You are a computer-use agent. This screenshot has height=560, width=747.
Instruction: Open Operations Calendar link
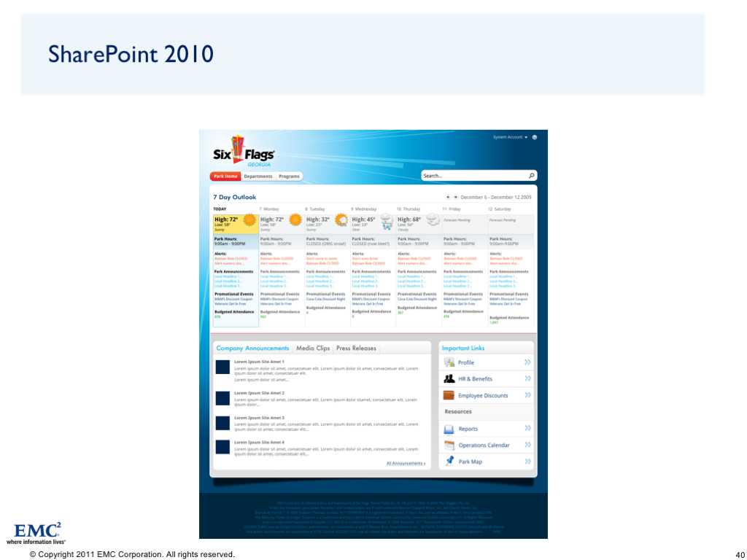(484, 446)
